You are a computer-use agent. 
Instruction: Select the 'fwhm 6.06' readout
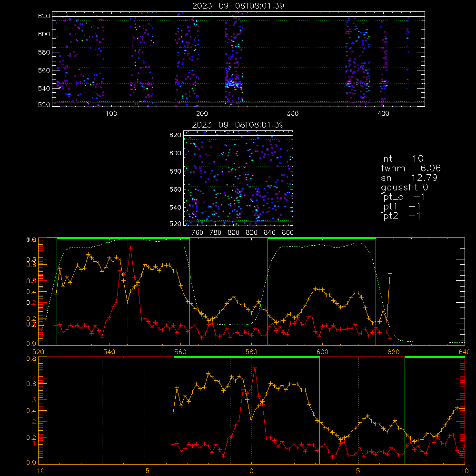pos(411,168)
